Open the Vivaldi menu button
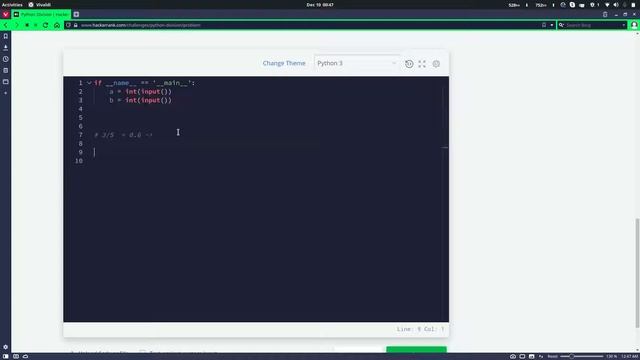The image size is (640, 360). click(x=5, y=14)
